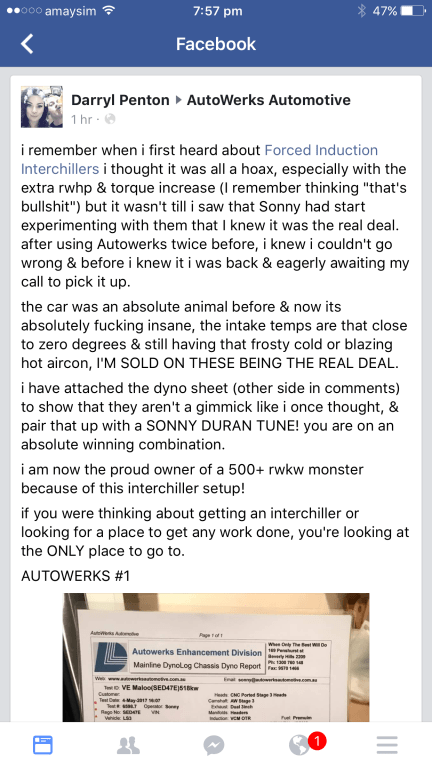Tap the 1 hr post timestamp
Image resolution: width=432 pixels, height=768 pixels.
coord(81,119)
